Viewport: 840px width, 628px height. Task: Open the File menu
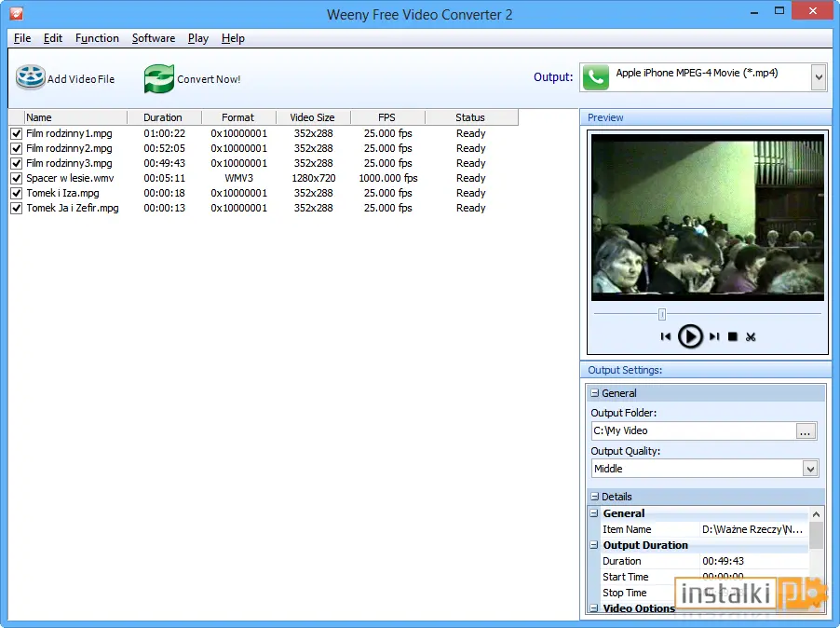[22, 38]
